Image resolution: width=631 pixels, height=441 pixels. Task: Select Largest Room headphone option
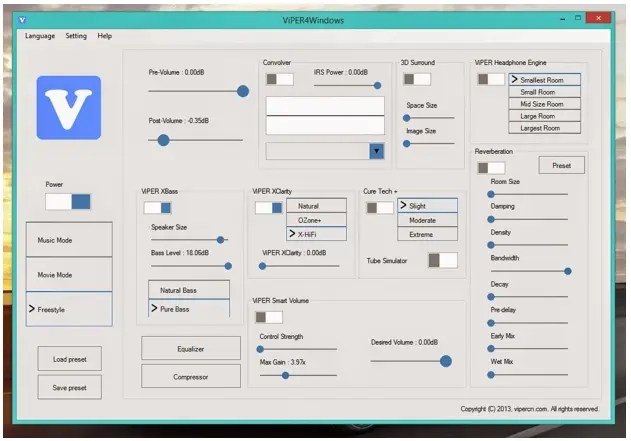544,128
